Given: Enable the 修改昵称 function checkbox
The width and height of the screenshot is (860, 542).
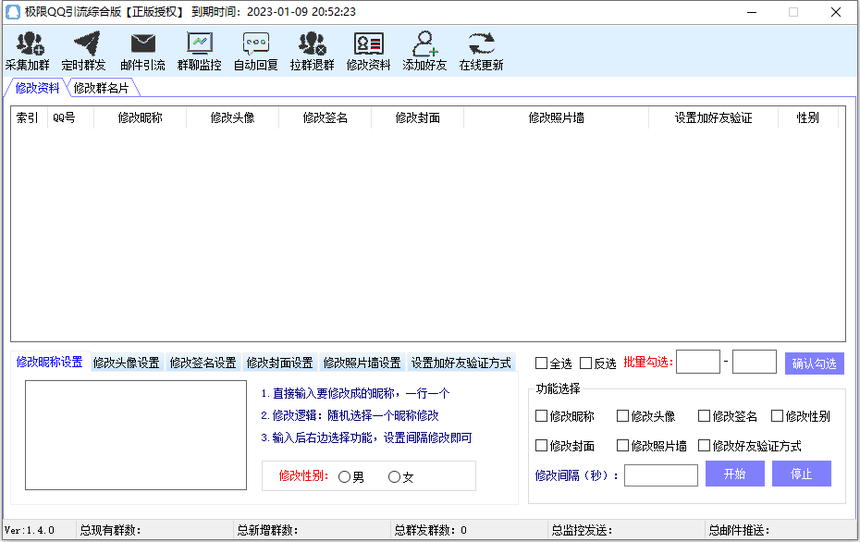Looking at the screenshot, I should (x=541, y=416).
